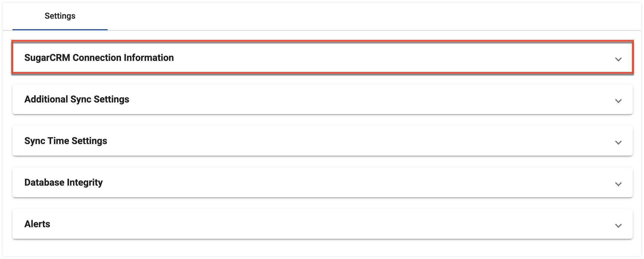This screenshot has width=644, height=259.
Task: Click the middle of the Additional Sync Settings row
Action: (x=322, y=99)
